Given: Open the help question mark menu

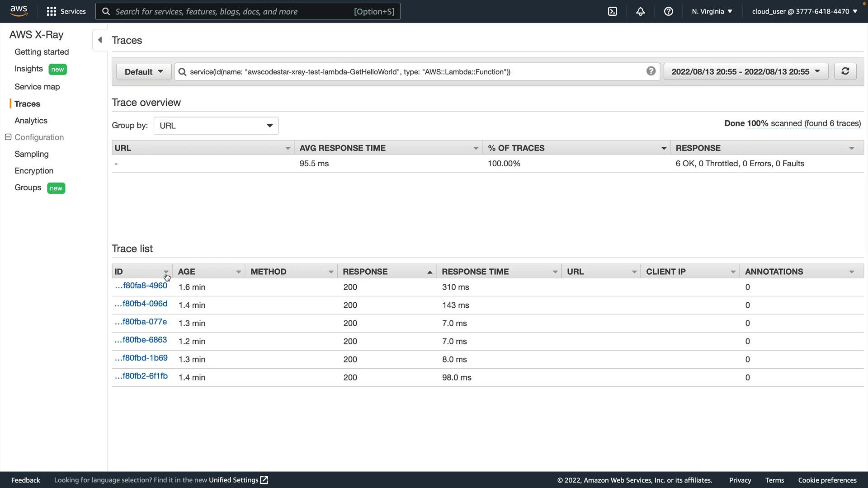Looking at the screenshot, I should (668, 11).
